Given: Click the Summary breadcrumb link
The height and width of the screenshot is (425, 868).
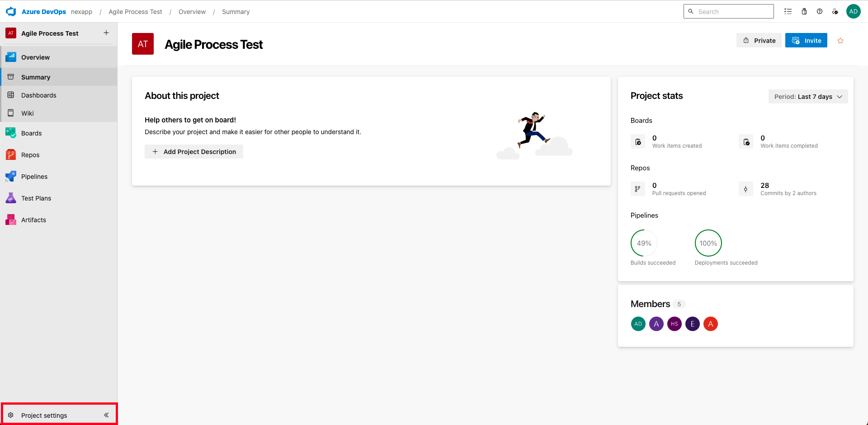Looking at the screenshot, I should [x=236, y=12].
